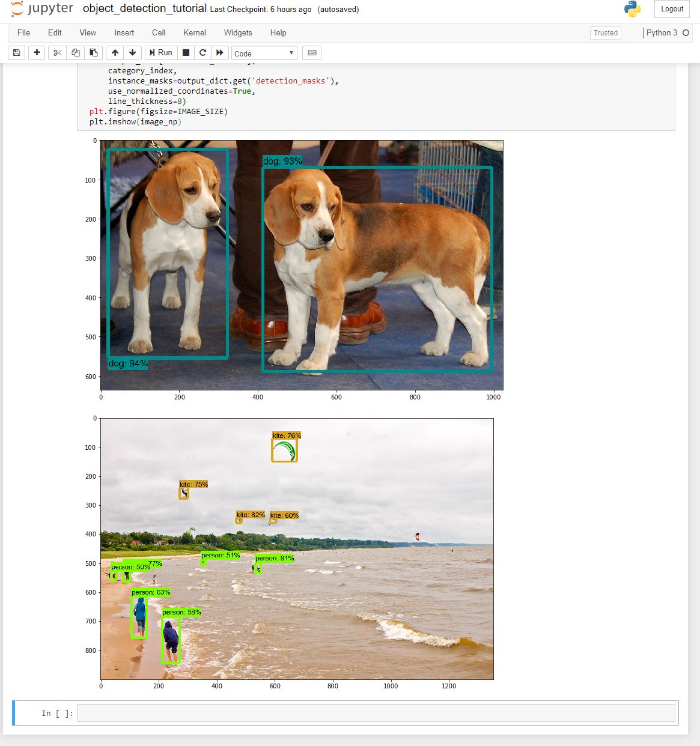The height and width of the screenshot is (746, 700).
Task: Click the kernel idle indicator circle
Action: (x=686, y=33)
